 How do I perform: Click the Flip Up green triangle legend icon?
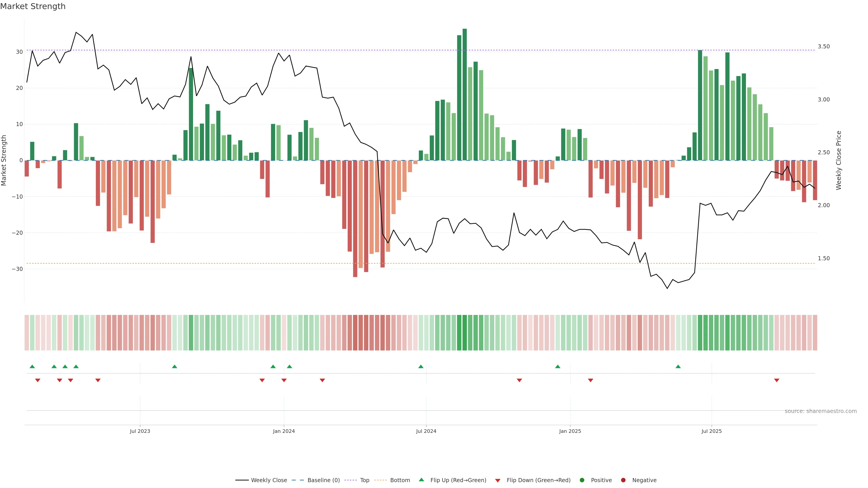tap(421, 480)
